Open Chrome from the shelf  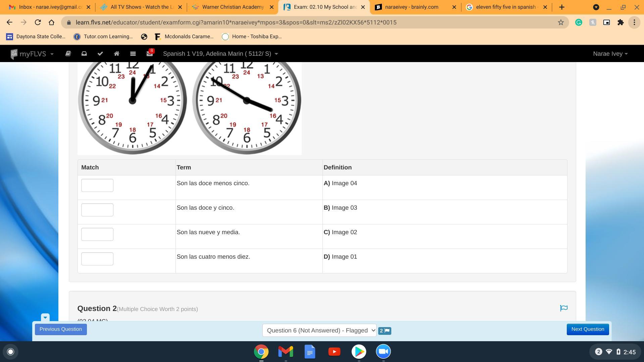click(261, 352)
